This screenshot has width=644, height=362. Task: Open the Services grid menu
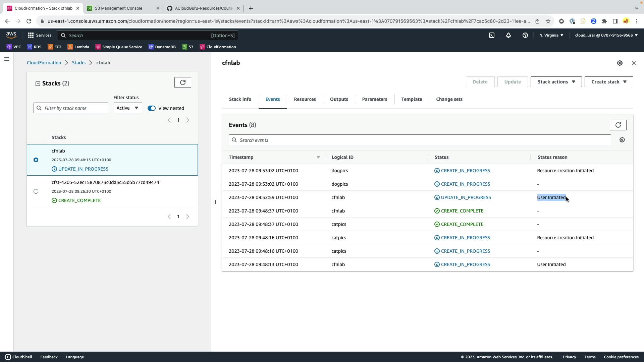click(x=40, y=35)
